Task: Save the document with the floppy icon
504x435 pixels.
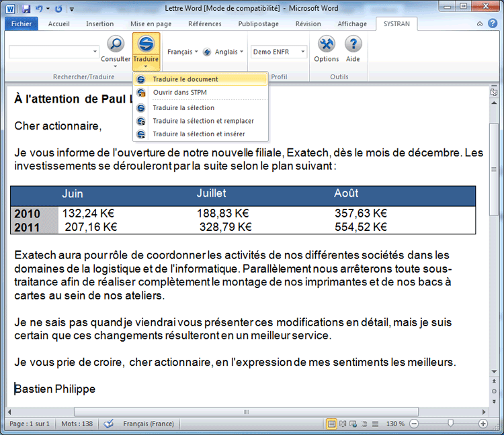Action: pyautogui.click(x=26, y=9)
